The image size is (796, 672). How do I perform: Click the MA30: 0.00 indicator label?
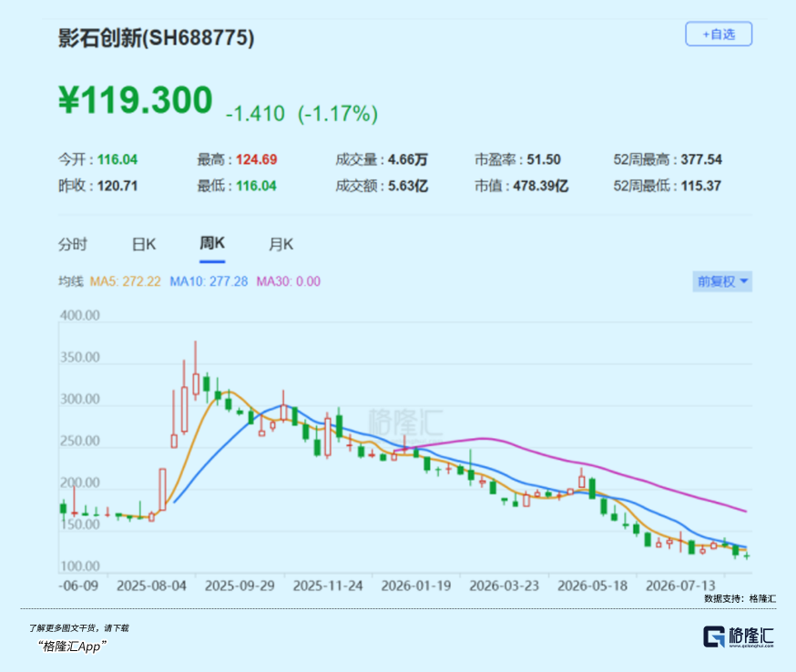coord(289,281)
